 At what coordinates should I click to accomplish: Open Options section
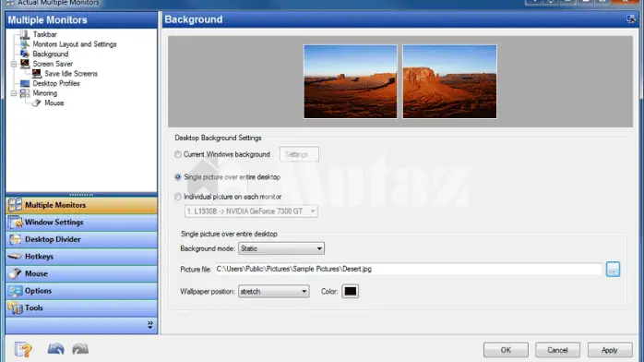click(x=81, y=291)
